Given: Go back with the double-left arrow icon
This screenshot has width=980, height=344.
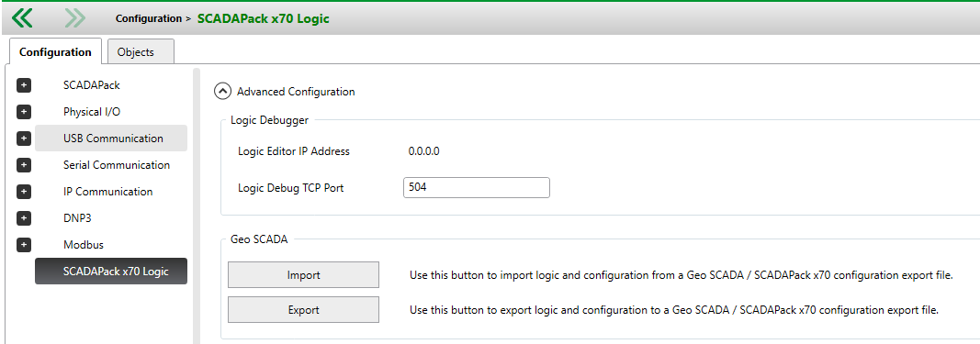Looking at the screenshot, I should tap(22, 18).
